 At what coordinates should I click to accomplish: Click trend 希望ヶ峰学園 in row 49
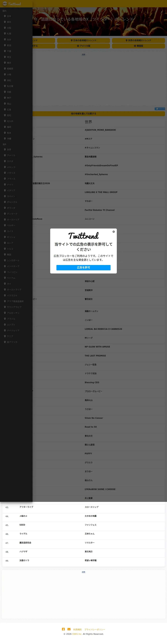90,560
